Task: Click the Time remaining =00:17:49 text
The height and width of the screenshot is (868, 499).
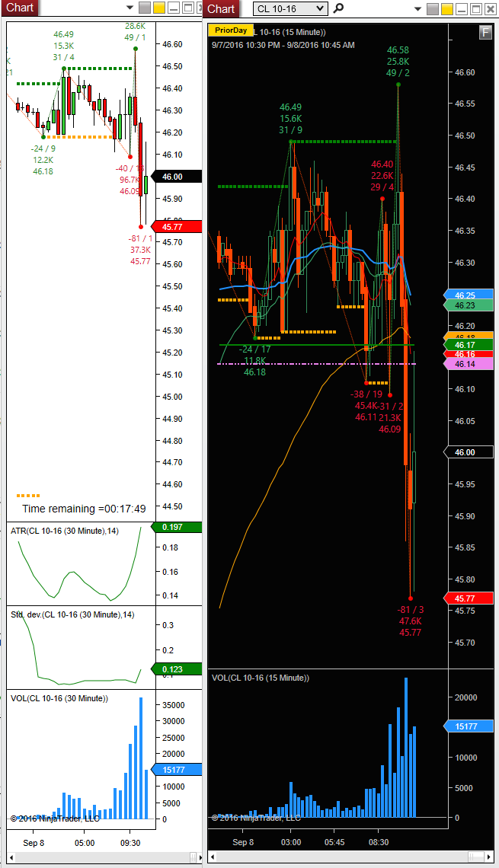Action: [x=84, y=508]
